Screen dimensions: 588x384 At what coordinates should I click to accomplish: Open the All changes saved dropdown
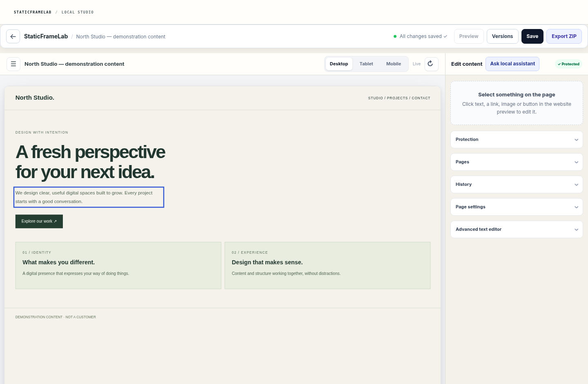(420, 36)
